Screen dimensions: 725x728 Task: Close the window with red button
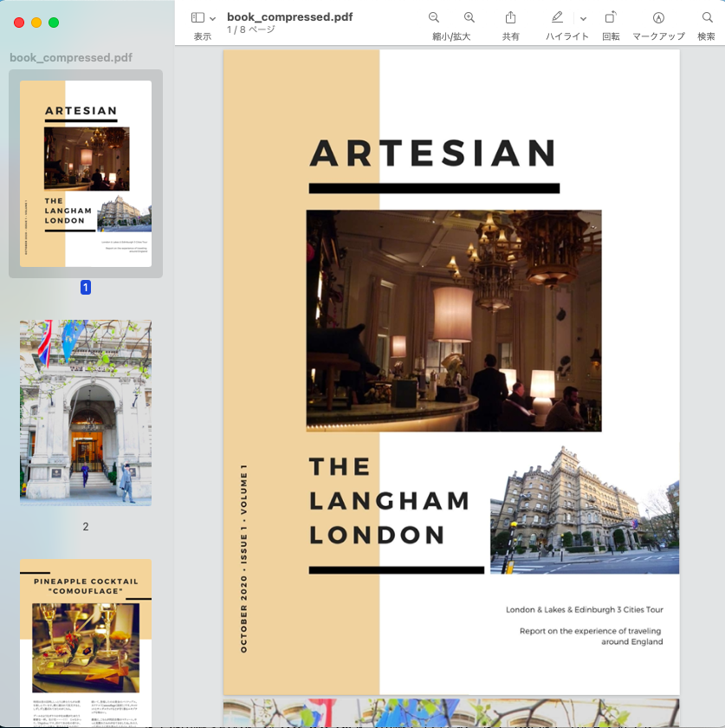(x=19, y=23)
